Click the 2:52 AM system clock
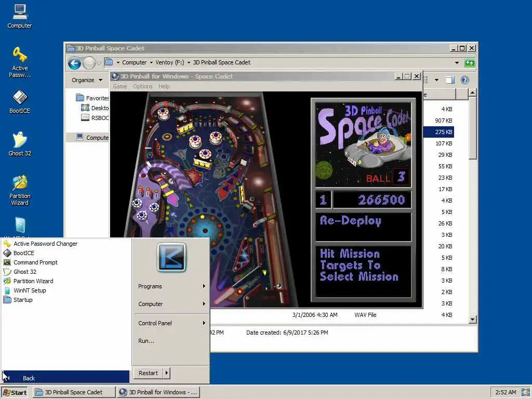The width and height of the screenshot is (532, 399). tap(506, 392)
